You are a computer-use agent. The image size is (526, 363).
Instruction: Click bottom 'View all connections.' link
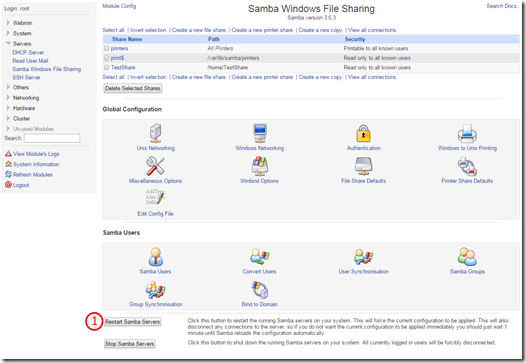[372, 77]
